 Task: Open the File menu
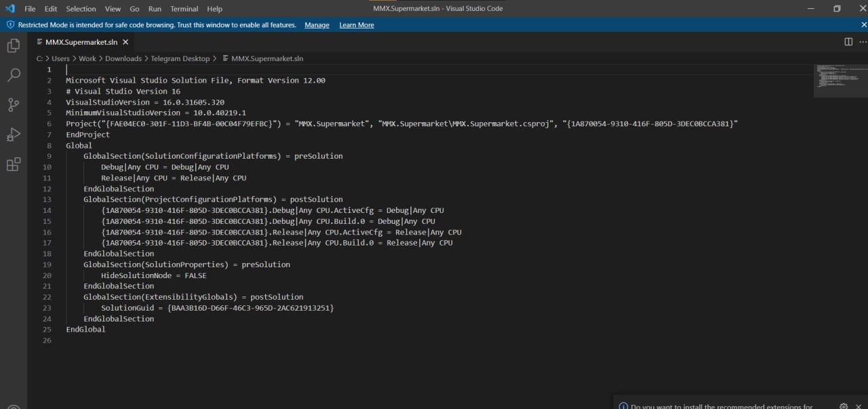coord(30,9)
